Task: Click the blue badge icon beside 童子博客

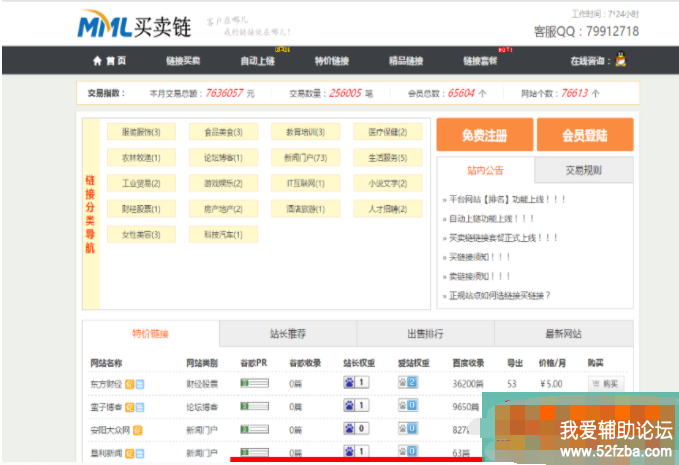Action: tap(140, 407)
